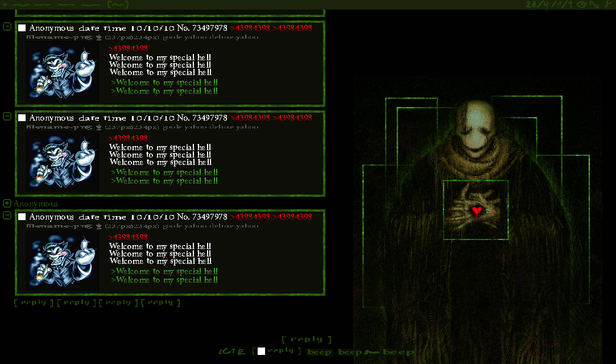Collapse the second post with minus box
Viewport: 616px width, 364px height.
[7, 117]
